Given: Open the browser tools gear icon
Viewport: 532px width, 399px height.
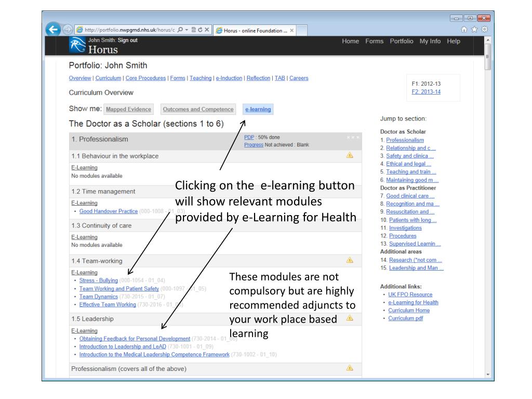Looking at the screenshot, I should coord(485,30).
